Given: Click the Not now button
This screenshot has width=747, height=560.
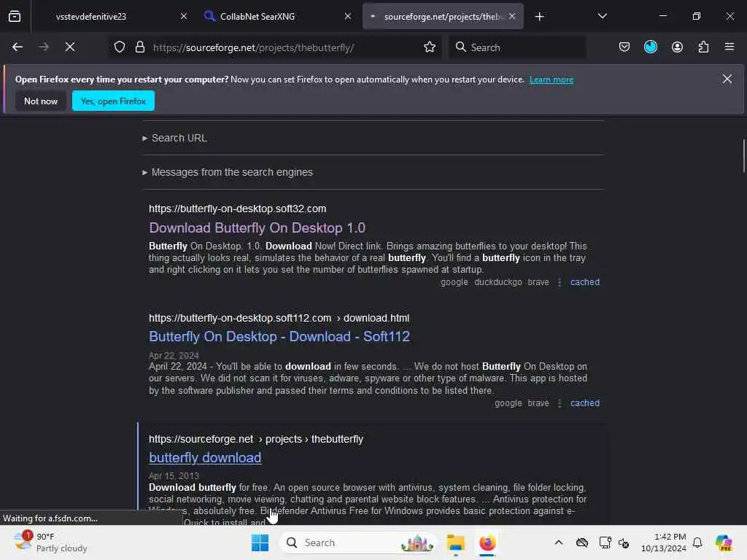Looking at the screenshot, I should 41,101.
